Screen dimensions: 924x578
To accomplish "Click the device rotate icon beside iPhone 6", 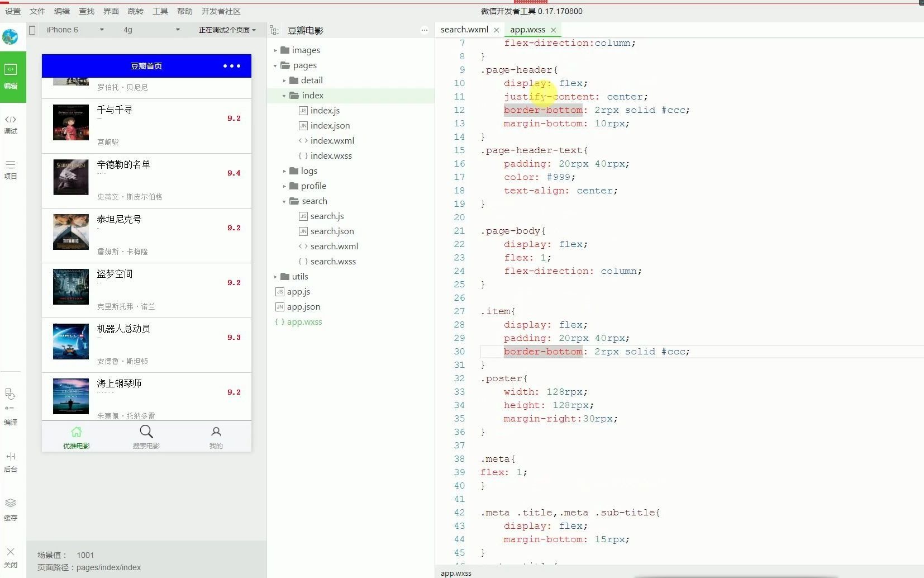I will point(32,30).
